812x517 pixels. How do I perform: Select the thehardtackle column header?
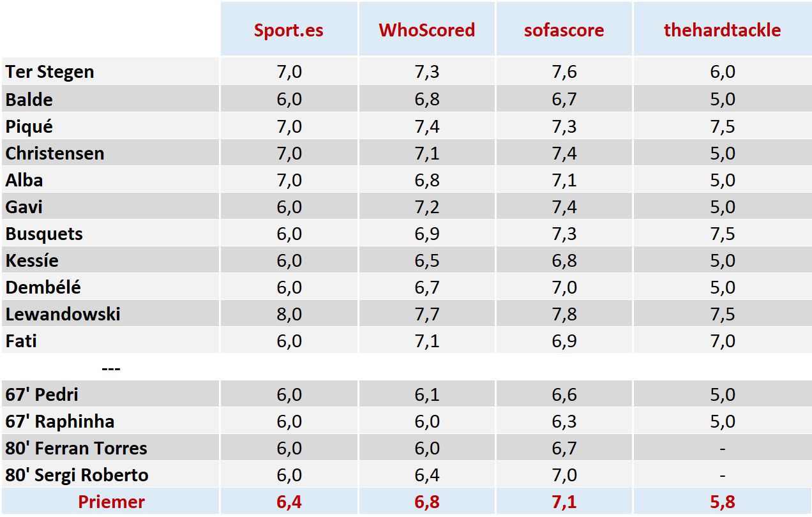pos(722,31)
